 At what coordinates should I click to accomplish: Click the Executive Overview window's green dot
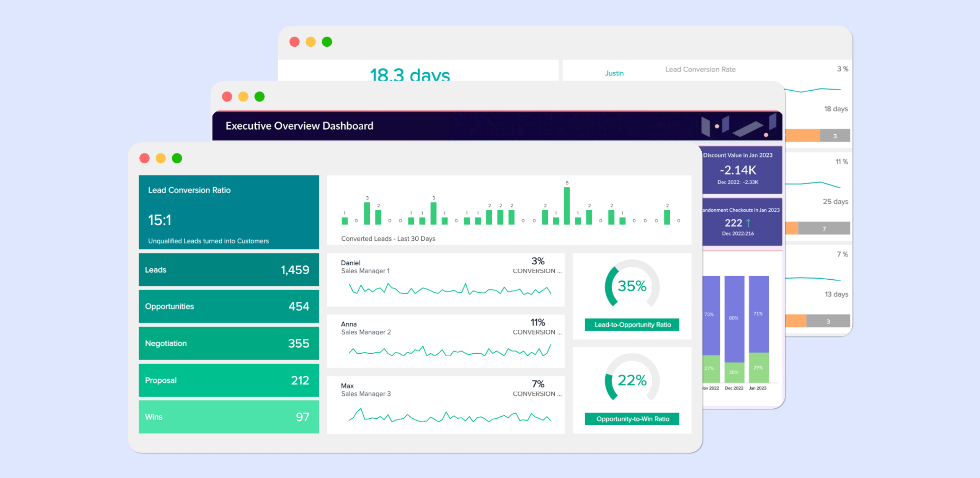pyautogui.click(x=260, y=96)
